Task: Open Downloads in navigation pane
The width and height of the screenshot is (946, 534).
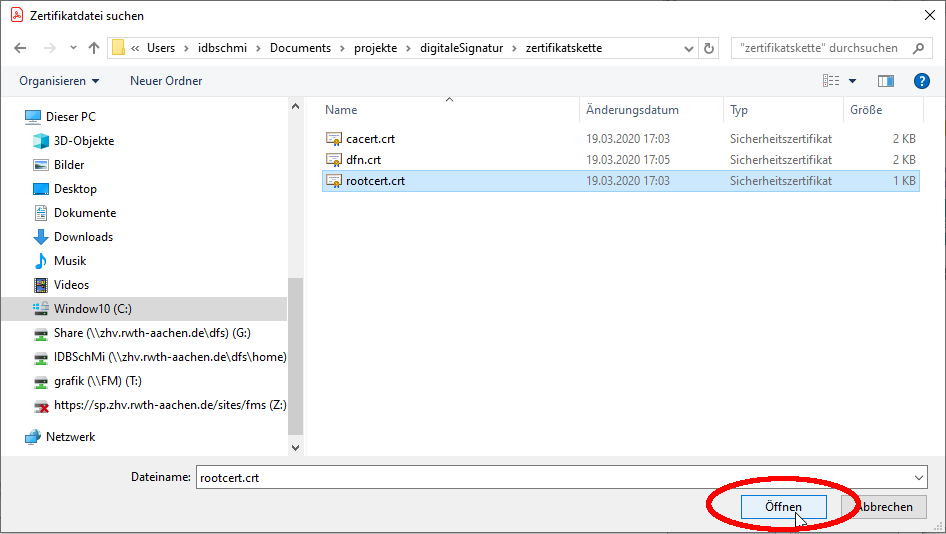Action: [x=83, y=237]
